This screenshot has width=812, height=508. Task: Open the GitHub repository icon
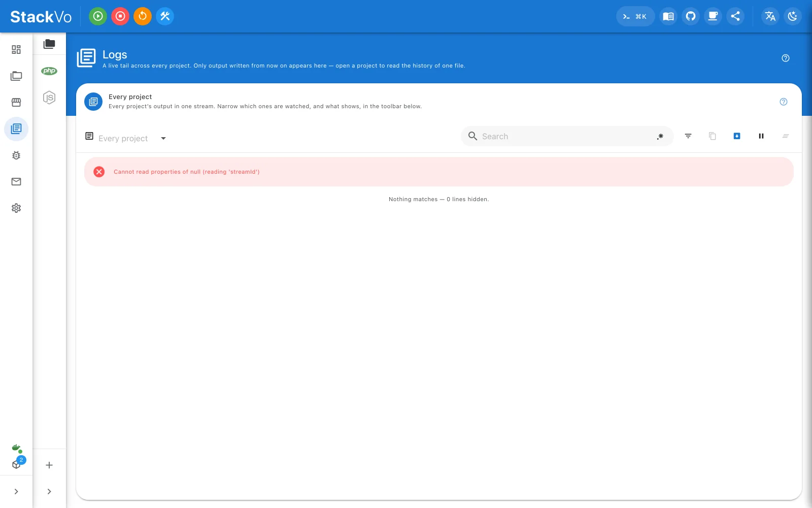tap(691, 16)
